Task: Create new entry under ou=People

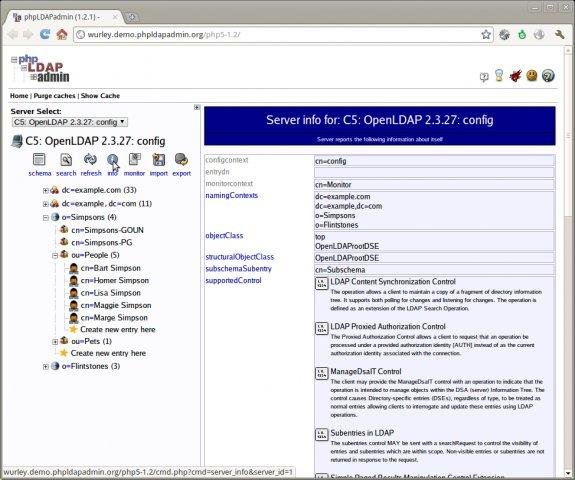Action: (118, 330)
